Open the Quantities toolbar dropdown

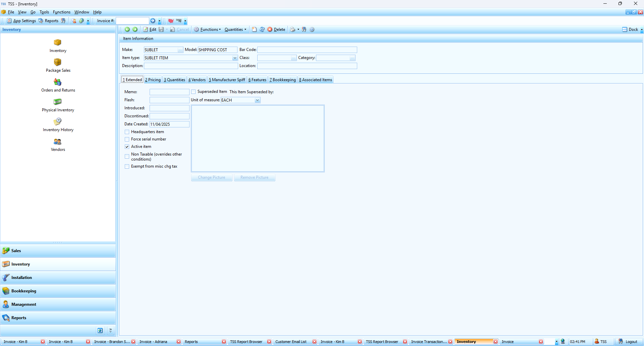click(235, 30)
